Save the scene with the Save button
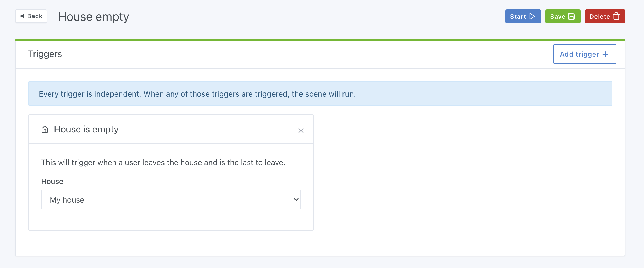Screen dimensions: 644x268 coord(563,16)
